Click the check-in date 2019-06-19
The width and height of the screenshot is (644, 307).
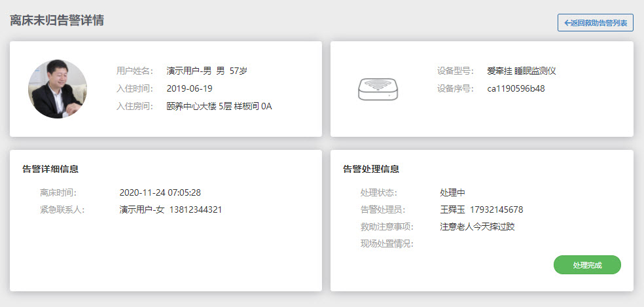[x=189, y=88]
